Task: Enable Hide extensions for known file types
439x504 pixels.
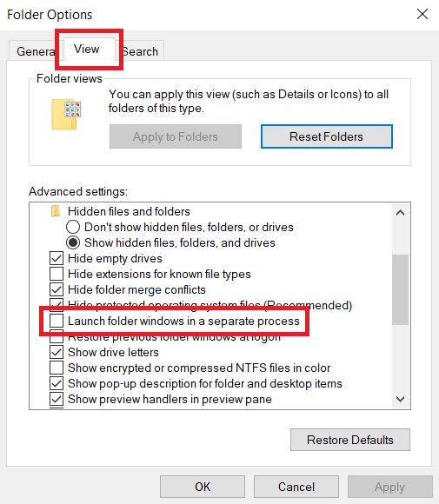Action: [x=57, y=274]
